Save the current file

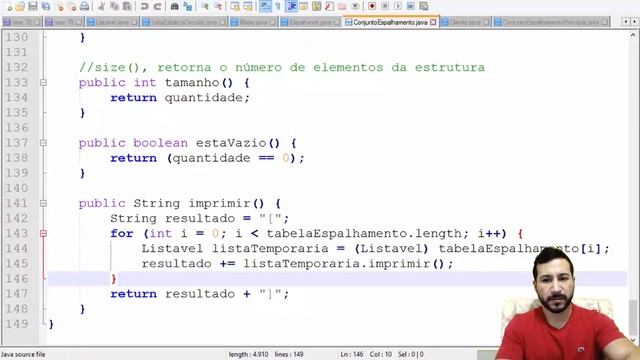(x=33, y=6)
